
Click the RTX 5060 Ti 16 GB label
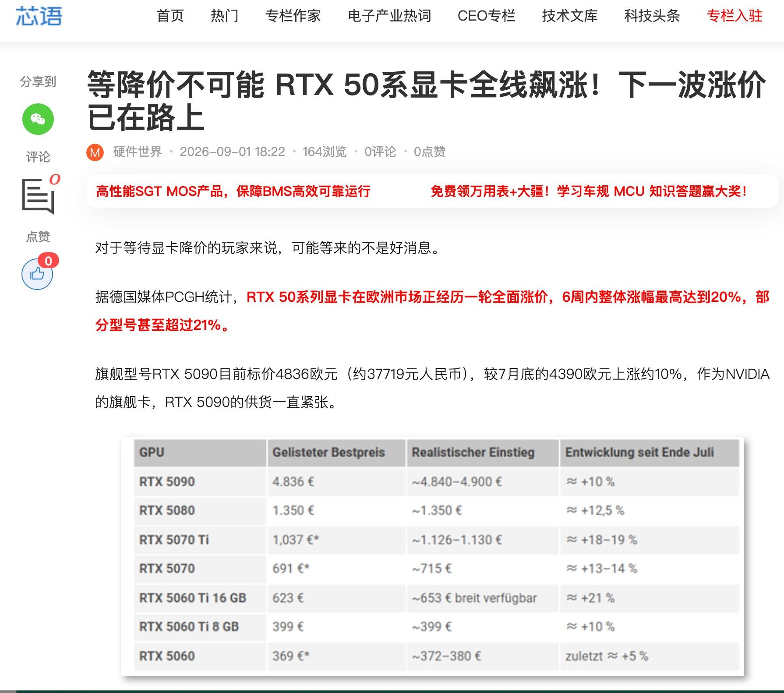click(x=193, y=598)
